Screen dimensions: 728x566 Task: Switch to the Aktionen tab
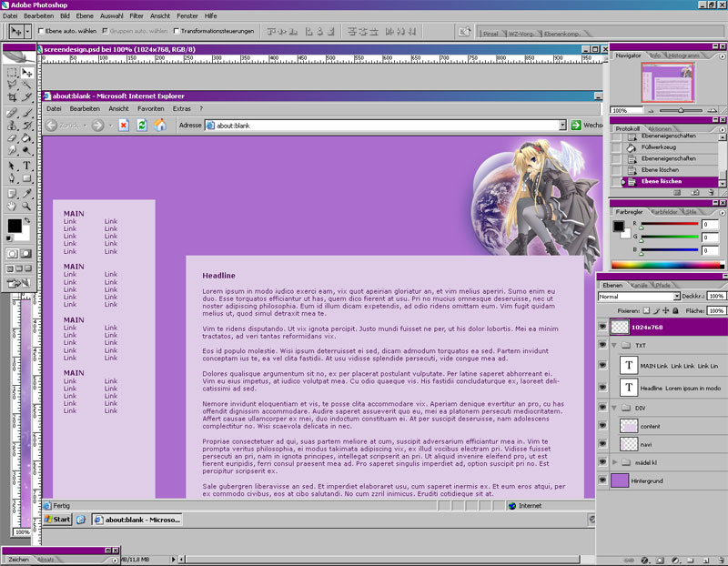pos(659,128)
